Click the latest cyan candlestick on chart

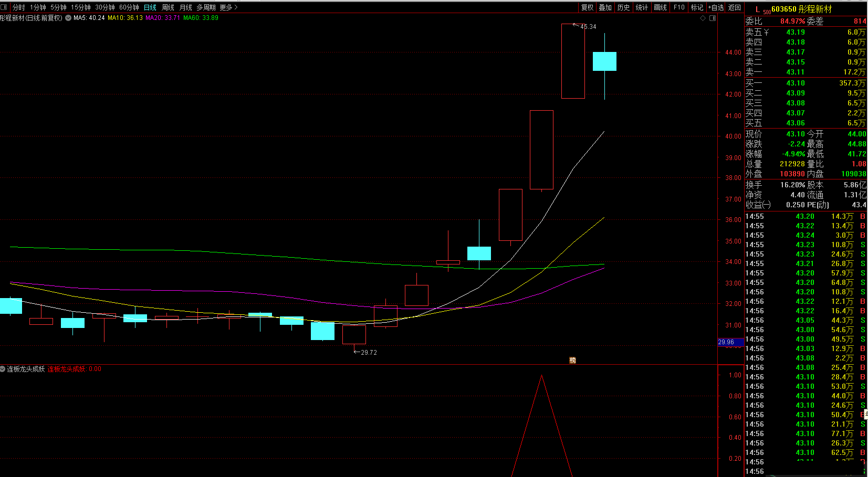click(x=604, y=61)
